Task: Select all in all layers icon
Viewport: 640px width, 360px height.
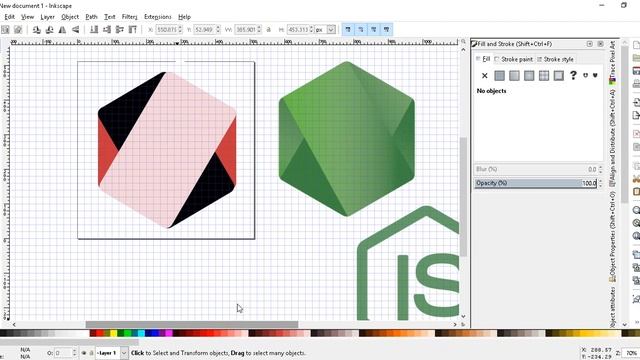Action: pyautogui.click(x=18, y=29)
